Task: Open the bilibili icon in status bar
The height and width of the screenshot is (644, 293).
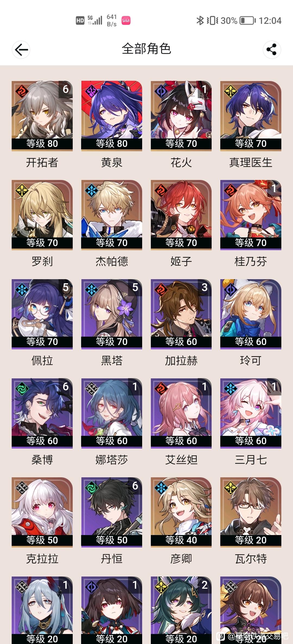Action: tap(126, 21)
